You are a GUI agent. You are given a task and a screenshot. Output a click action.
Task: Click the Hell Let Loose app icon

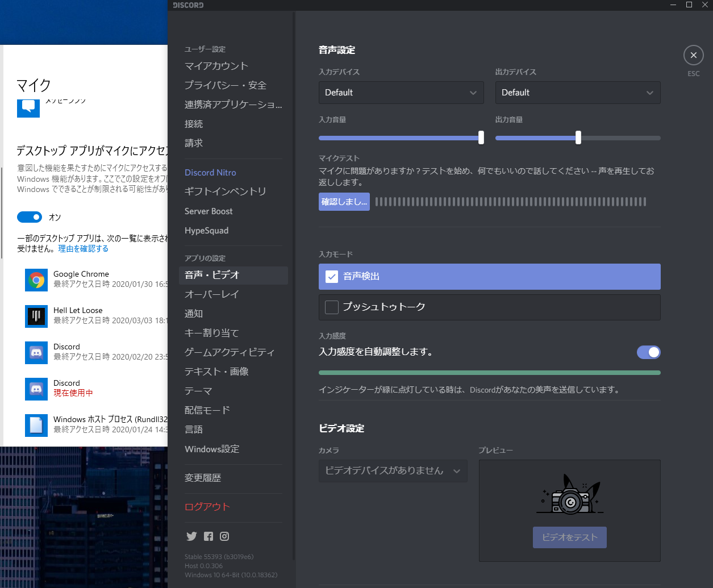click(x=36, y=316)
